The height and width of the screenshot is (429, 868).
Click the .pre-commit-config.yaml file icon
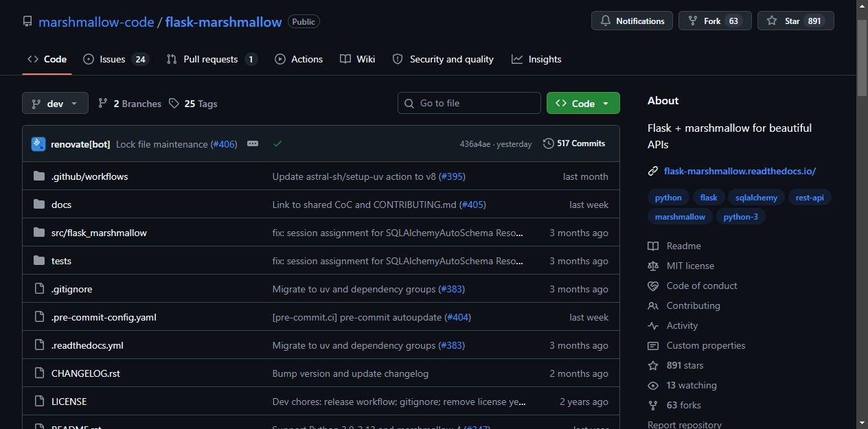coord(38,317)
